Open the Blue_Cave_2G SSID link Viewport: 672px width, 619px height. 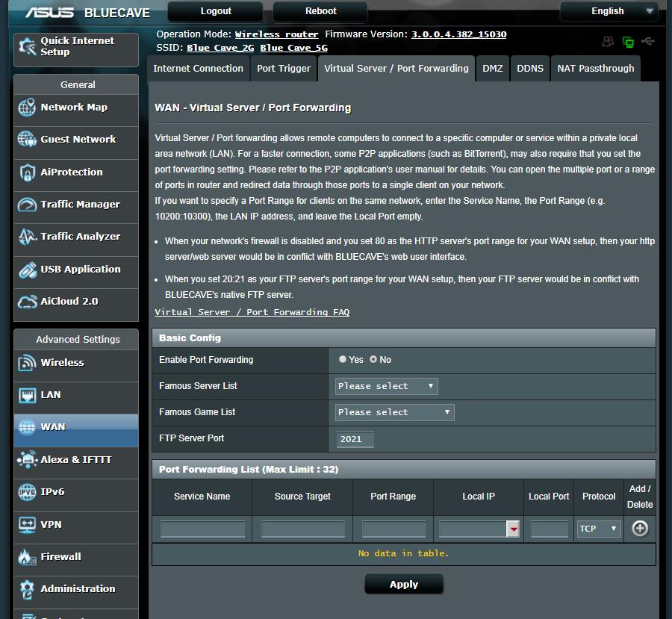(220, 48)
